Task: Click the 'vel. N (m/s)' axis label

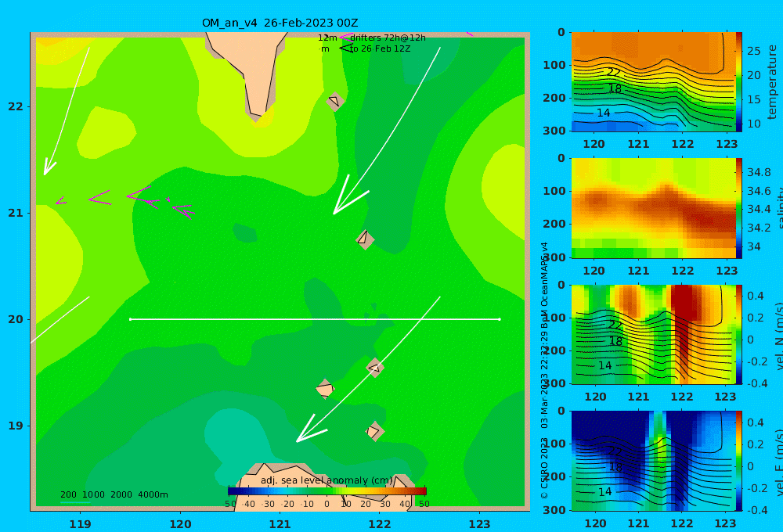Action: tap(779, 336)
